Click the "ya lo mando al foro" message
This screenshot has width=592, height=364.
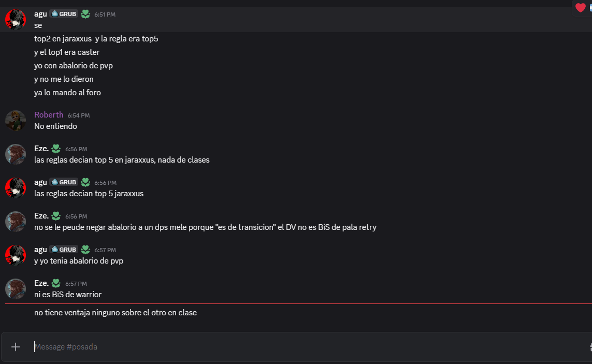pos(67,93)
